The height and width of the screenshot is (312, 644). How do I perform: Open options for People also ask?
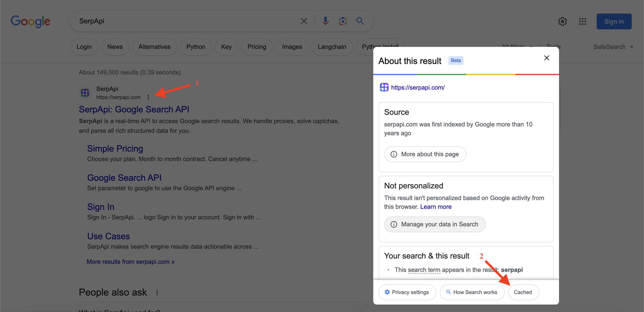pos(157,292)
